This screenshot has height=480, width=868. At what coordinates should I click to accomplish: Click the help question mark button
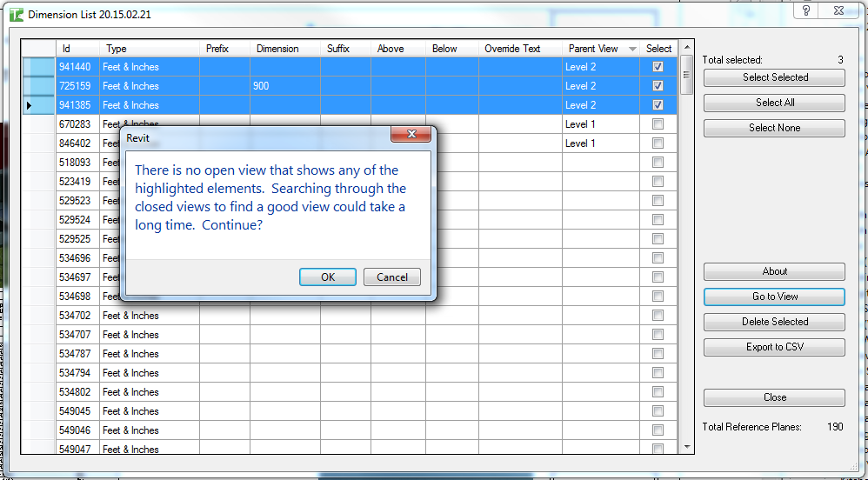pyautogui.click(x=806, y=10)
